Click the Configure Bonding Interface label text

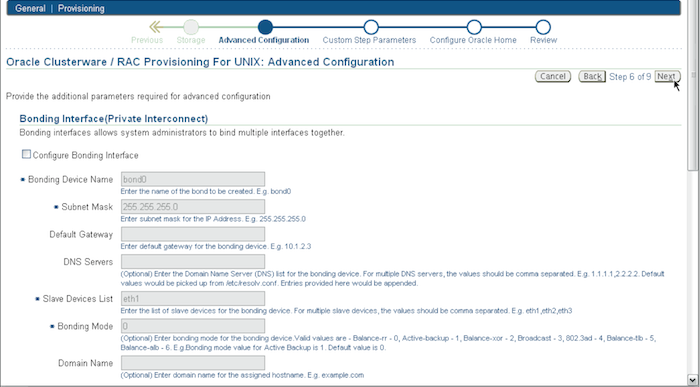point(85,155)
